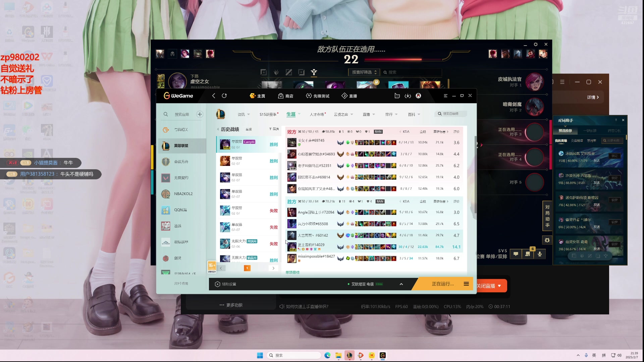644x362 pixels.
Task: Select QQ炫舞 in the sidebar
Action: tap(182, 210)
